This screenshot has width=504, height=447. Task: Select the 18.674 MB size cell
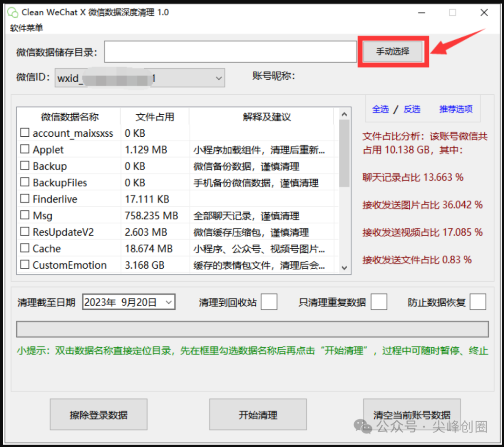[148, 249]
